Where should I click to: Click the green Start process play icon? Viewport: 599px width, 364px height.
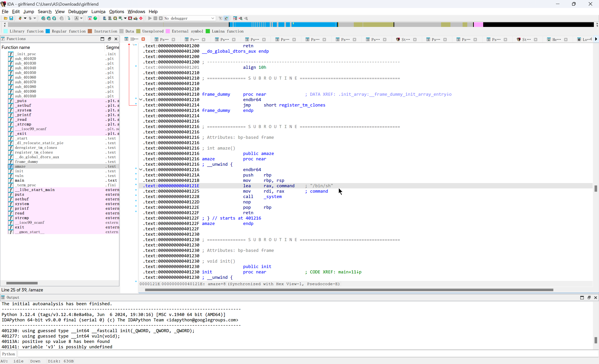click(150, 18)
